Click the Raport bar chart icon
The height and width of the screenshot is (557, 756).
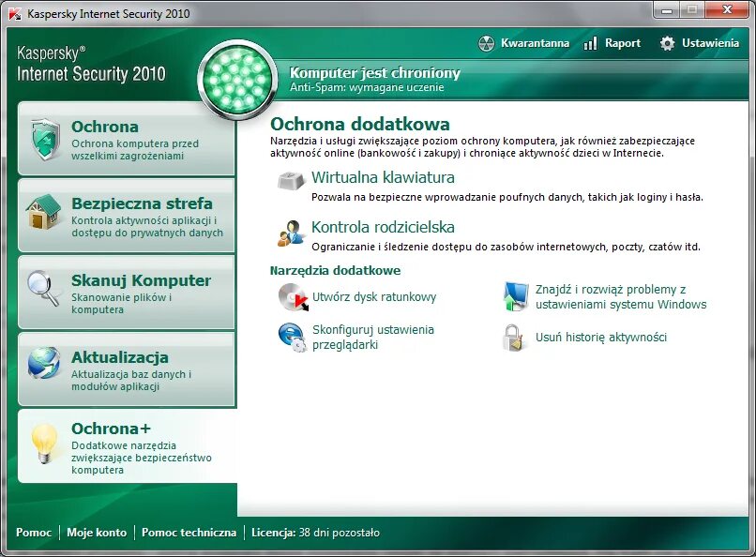[x=591, y=43]
